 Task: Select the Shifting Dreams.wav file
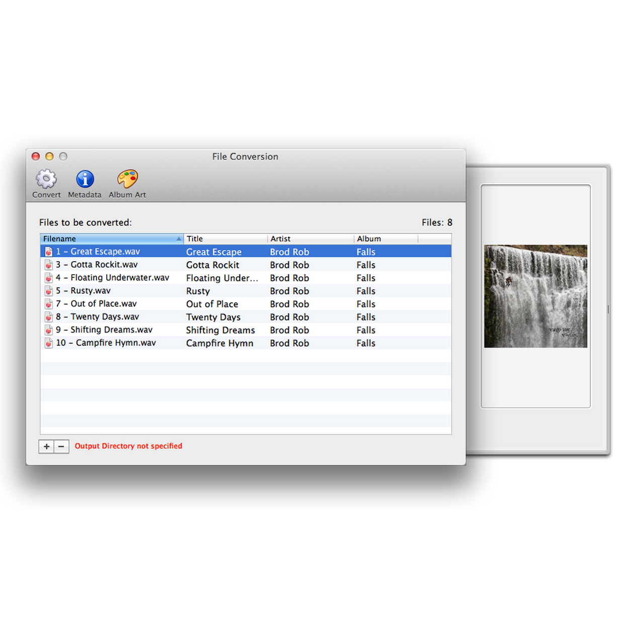pyautogui.click(x=111, y=330)
